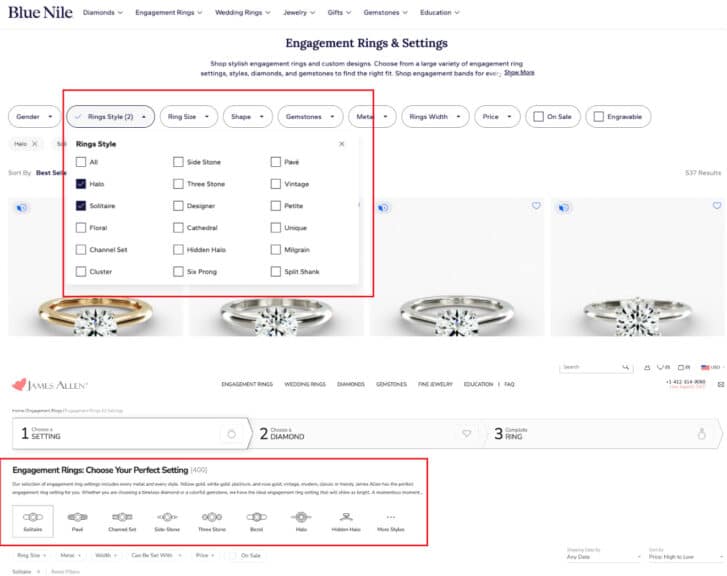
Task: Remove the Solitaire filter chip on James Allen
Action: 38,572
